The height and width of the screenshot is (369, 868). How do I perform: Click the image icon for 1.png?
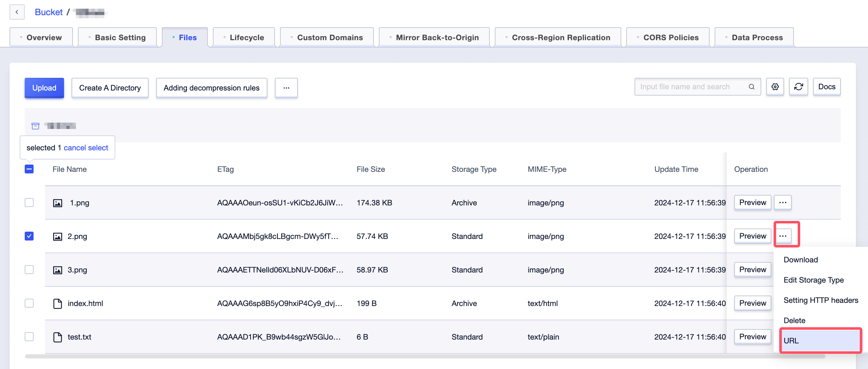pos(58,203)
